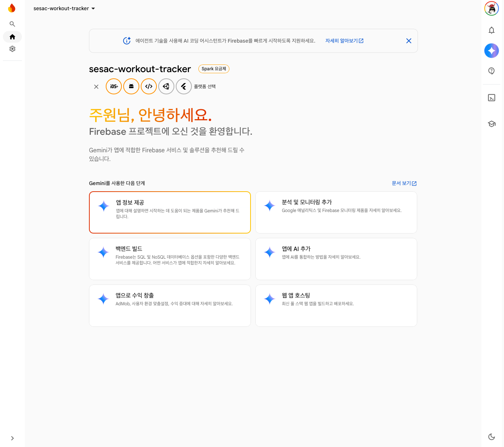Open the 문서 보기 documentation link

[404, 183]
